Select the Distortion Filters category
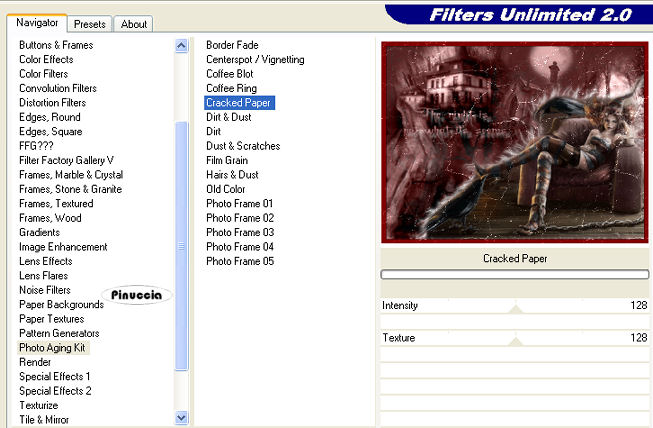 (52, 103)
